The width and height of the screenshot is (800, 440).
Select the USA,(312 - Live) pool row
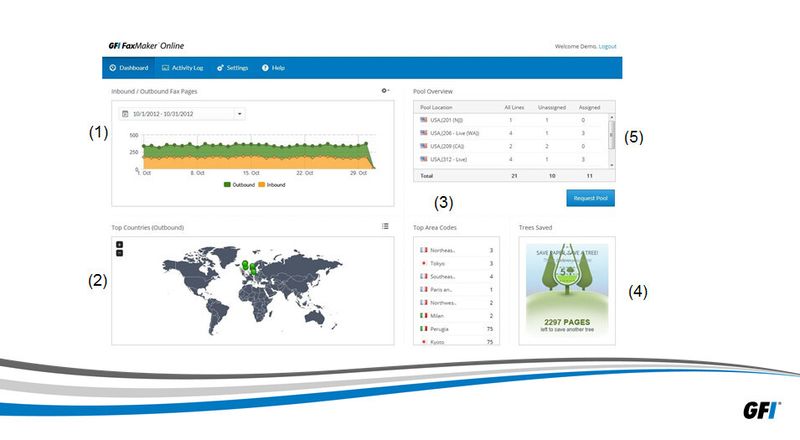click(x=511, y=160)
